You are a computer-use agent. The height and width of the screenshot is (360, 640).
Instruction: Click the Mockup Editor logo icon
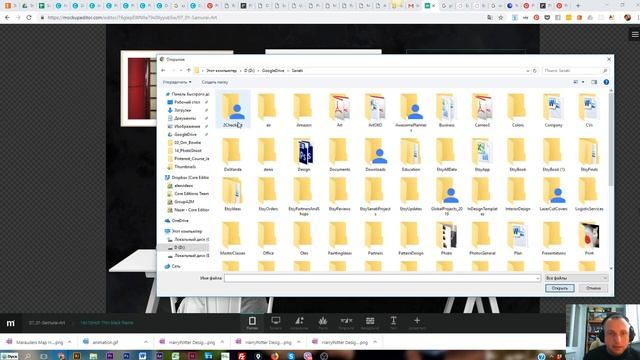pyautogui.click(x=11, y=323)
